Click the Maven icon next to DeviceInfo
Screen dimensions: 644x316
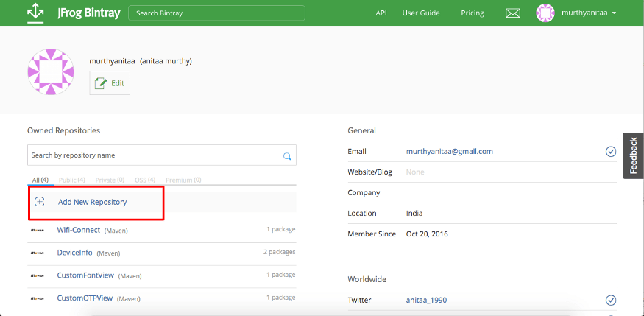(38, 253)
